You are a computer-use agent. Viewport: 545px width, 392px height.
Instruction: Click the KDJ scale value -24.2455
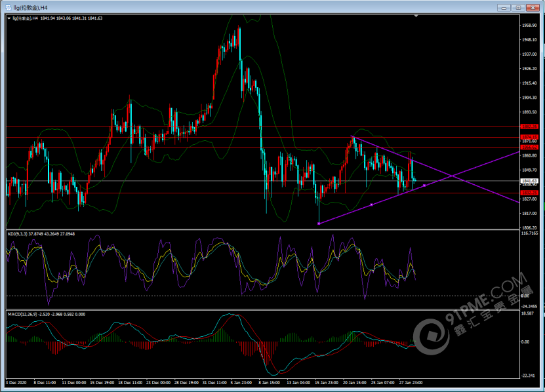coord(530,307)
